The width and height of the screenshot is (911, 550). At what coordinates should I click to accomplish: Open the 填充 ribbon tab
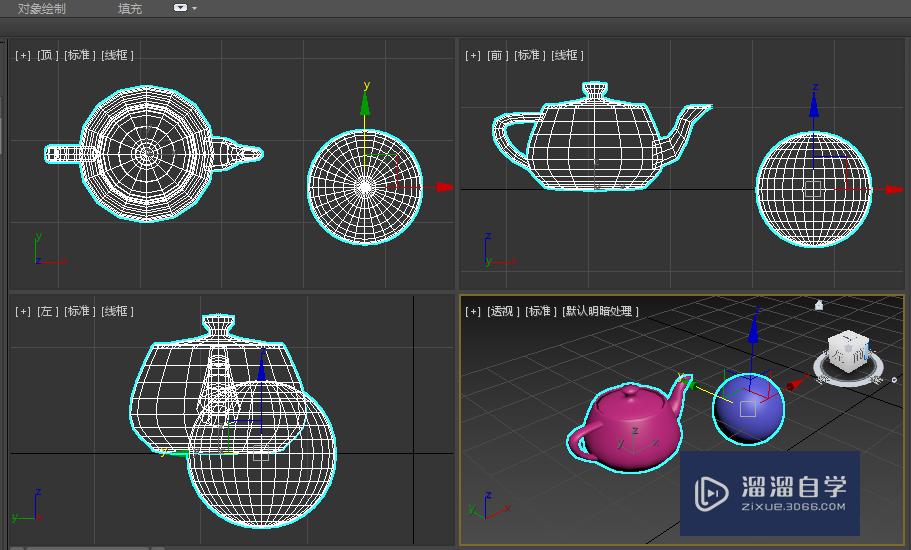coord(130,9)
